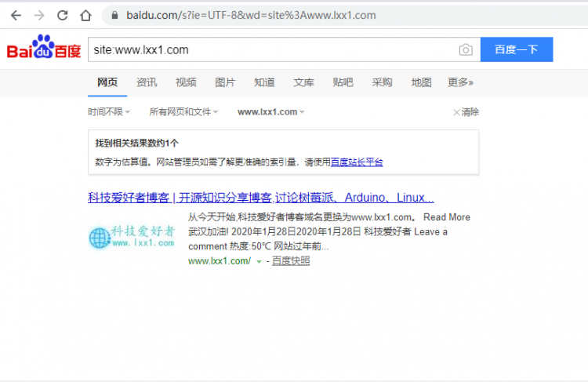Click the Baidu logo
Screen dimensions: 588x382
[44, 48]
